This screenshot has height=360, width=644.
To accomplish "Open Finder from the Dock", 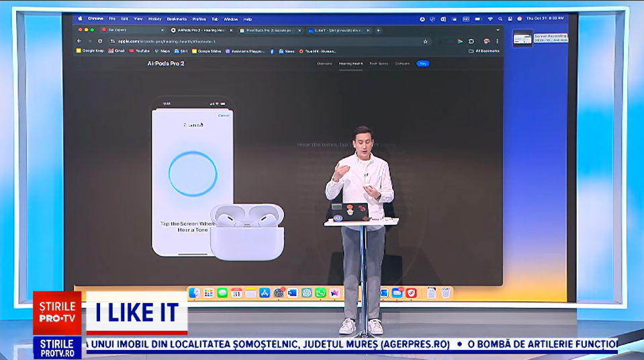I will tap(194, 293).
